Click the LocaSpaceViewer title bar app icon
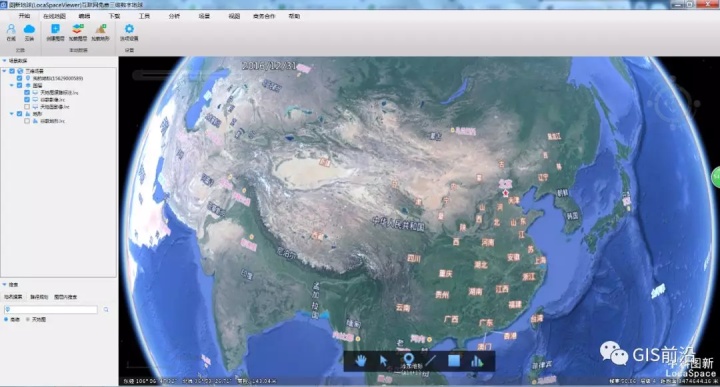Screen dimensions: 720x387 coord(4,5)
